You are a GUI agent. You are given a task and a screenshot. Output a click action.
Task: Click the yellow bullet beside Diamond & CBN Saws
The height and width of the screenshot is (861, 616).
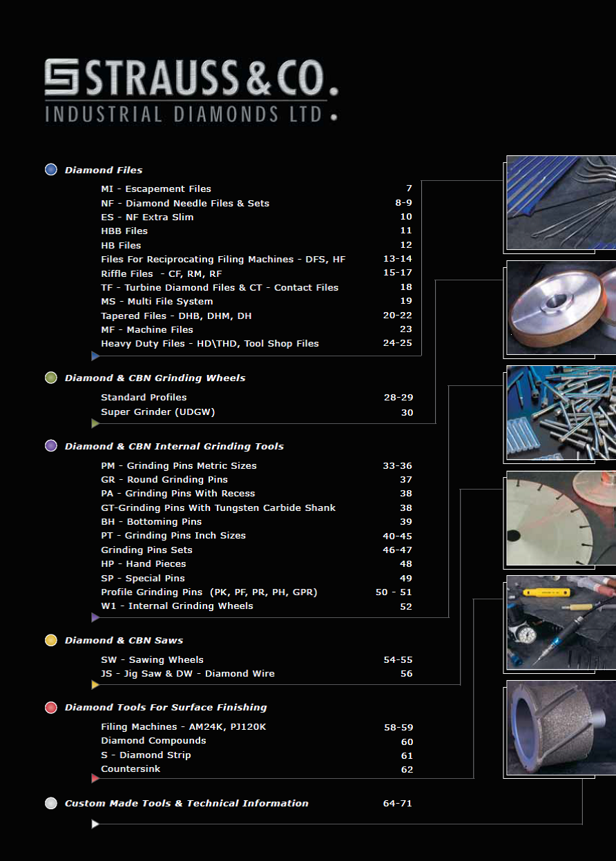(x=50, y=640)
